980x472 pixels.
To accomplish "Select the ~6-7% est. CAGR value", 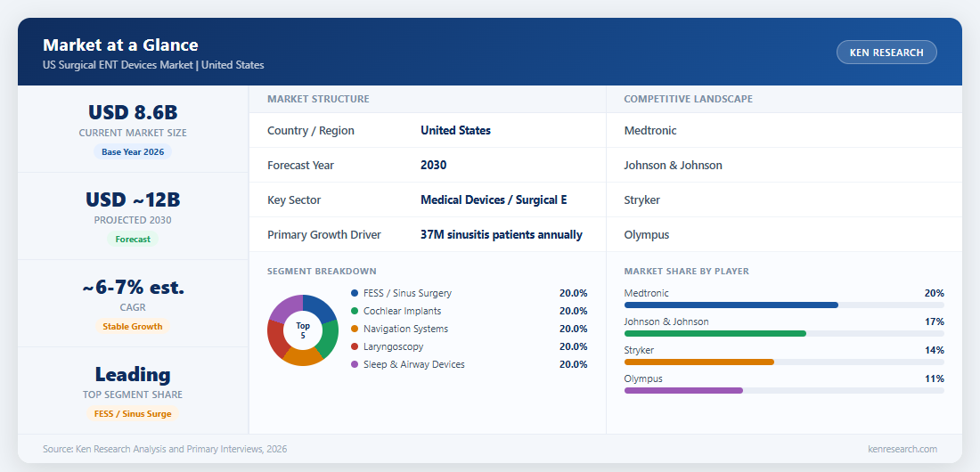I will 133,288.
